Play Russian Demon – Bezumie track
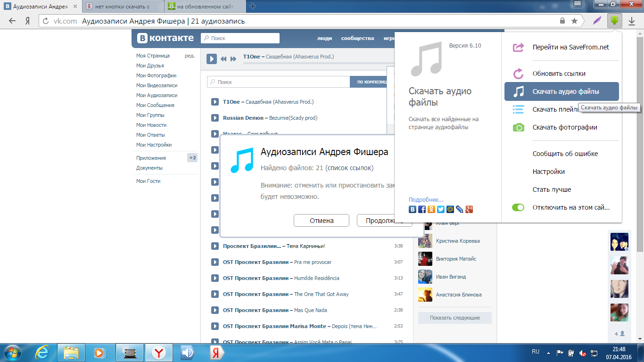Screen dimensions: 644x362 [215, 118]
